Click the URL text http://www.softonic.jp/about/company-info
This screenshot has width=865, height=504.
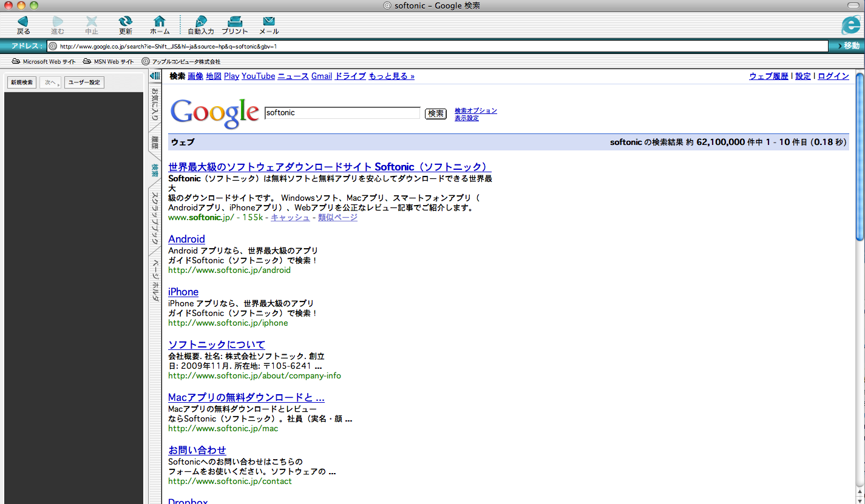coord(255,375)
